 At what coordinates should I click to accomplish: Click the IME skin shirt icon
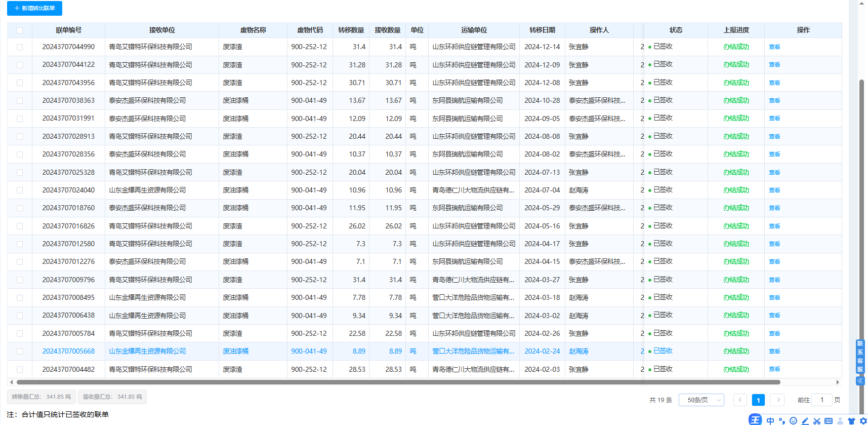coord(851,421)
